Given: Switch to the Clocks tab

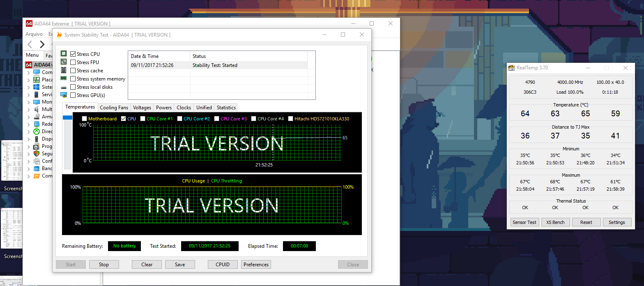Looking at the screenshot, I should click(x=184, y=107).
